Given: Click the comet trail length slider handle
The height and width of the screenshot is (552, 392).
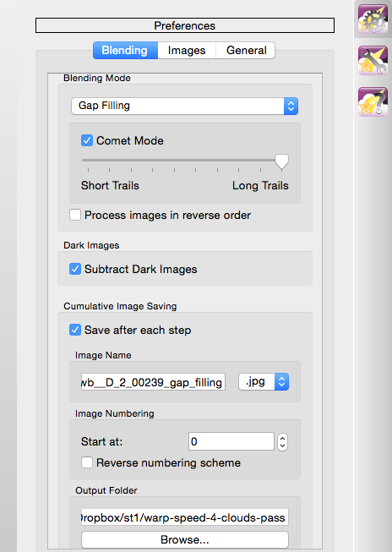Looking at the screenshot, I should click(281, 162).
